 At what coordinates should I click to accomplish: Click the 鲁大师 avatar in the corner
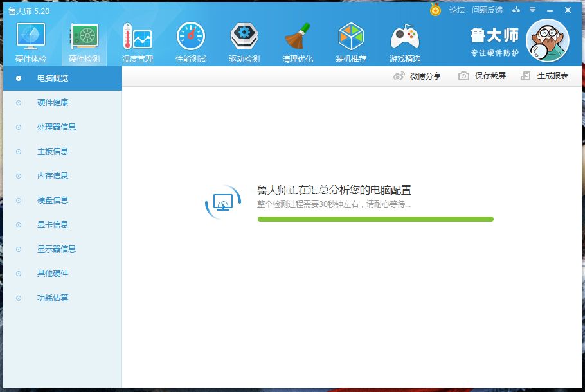click(547, 40)
